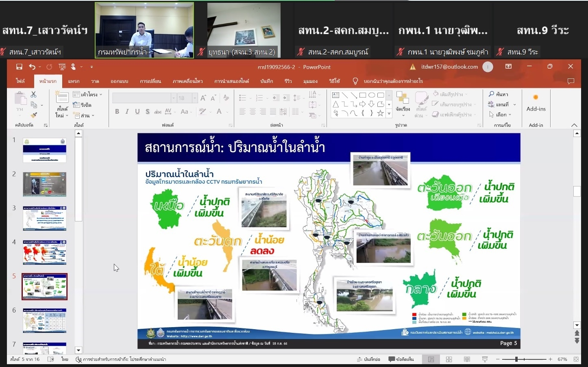
Task: Save the presentation with the floppy disk icon
Action: click(x=19, y=67)
